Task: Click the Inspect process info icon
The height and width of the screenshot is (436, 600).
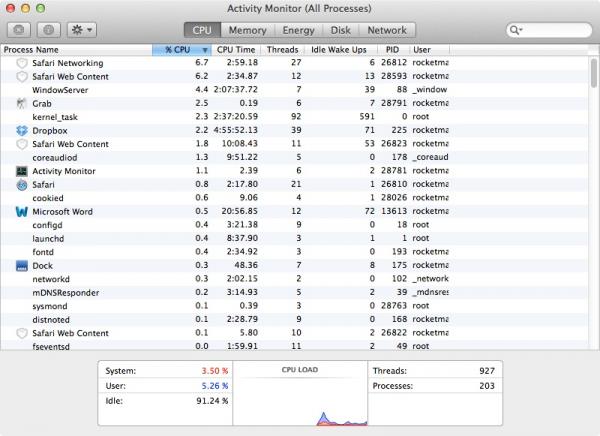Action: (x=49, y=30)
